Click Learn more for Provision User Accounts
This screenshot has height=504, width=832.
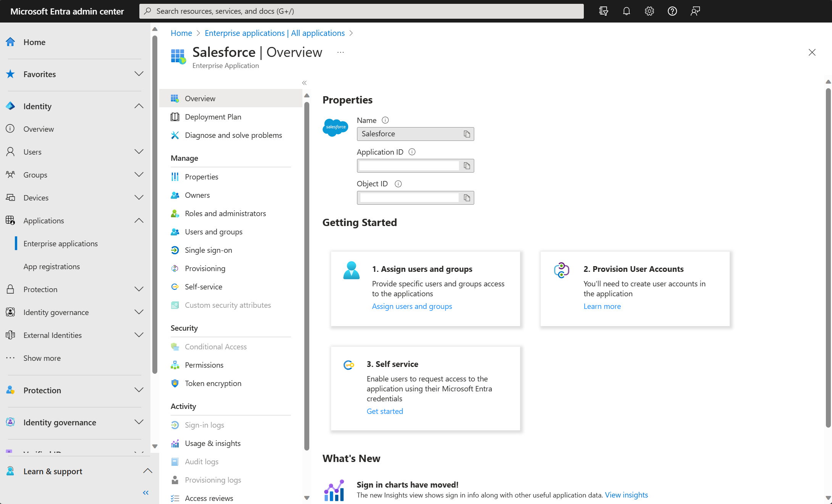point(601,306)
